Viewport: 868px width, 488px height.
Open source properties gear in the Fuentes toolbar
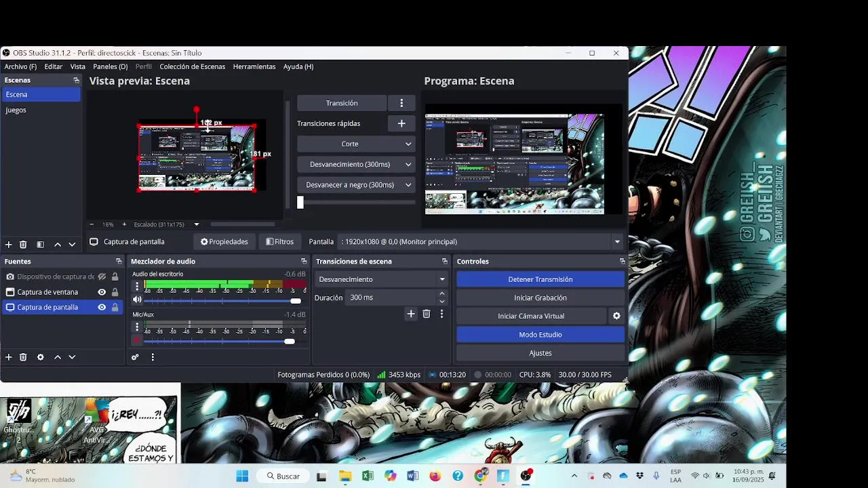click(x=40, y=357)
